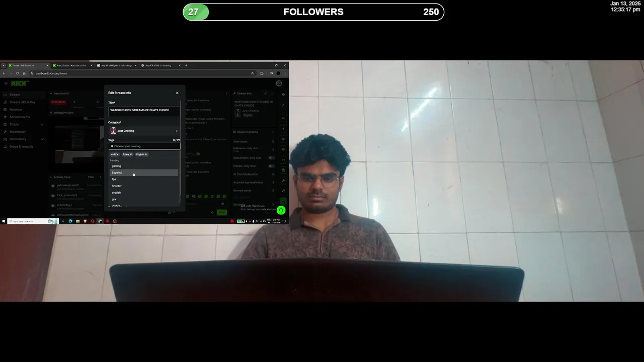Click the dashboard.kick.com address bar
Screen dimensions: 644x362
(x=141, y=73)
